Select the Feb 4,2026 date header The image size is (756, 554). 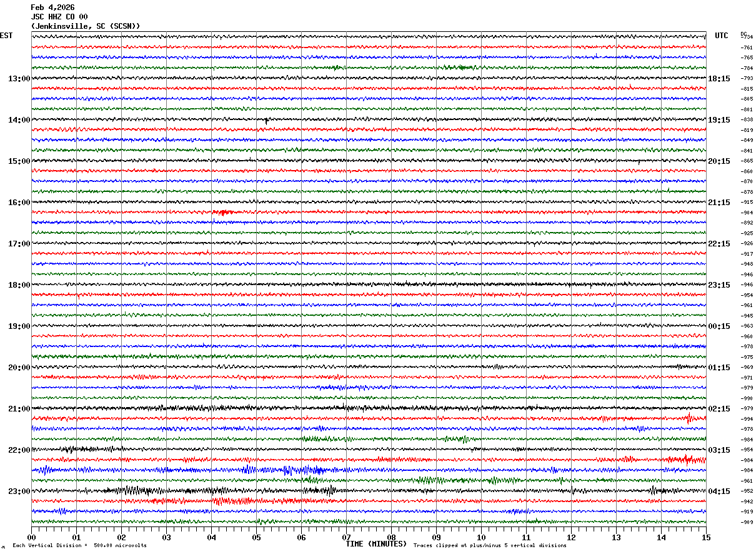tap(52, 8)
